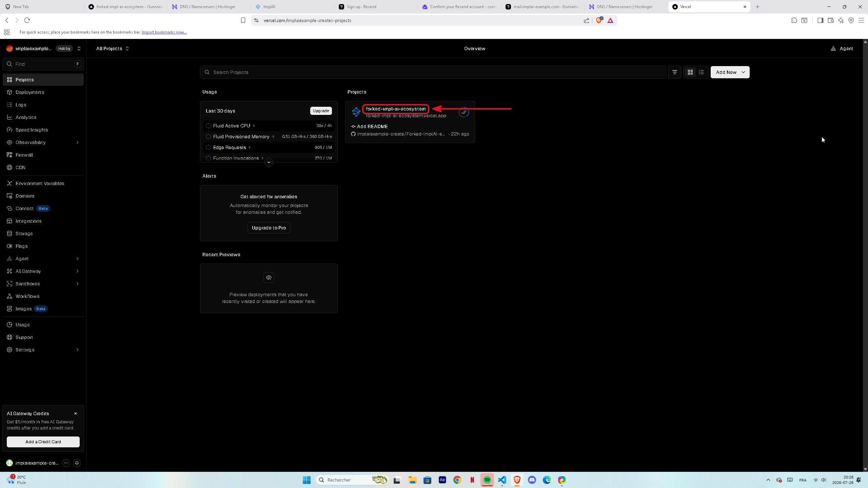This screenshot has width=868, height=488.
Task: Click the Firewall icon in sidebar
Action: click(9, 155)
